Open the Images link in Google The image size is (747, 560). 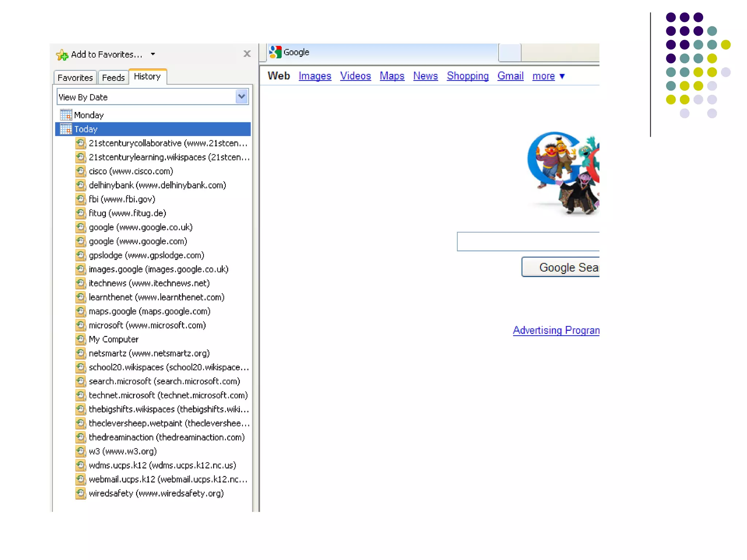[315, 76]
